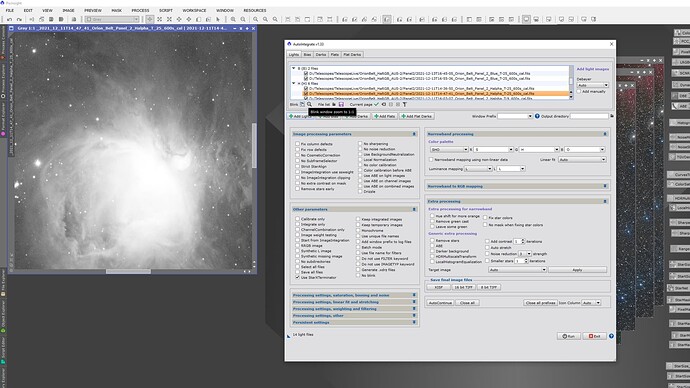The width and height of the screenshot is (690, 388).
Task: Click the new instance triangle icon at dialog bottom-left
Action: 289,336
